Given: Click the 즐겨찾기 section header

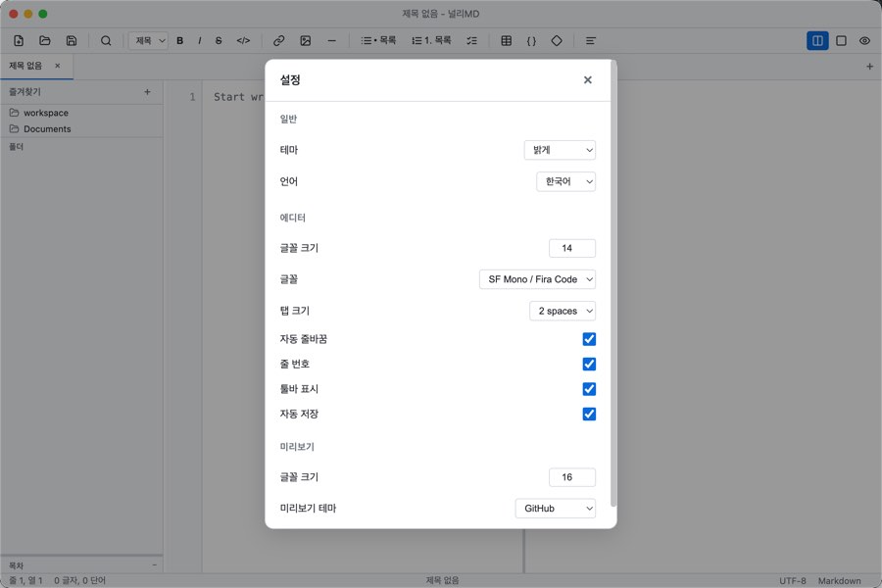Looking at the screenshot, I should tap(24, 92).
